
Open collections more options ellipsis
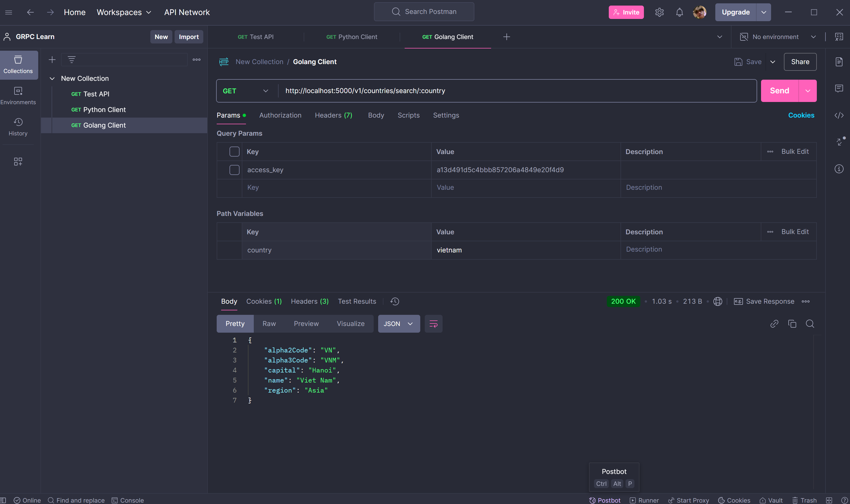[196, 60]
